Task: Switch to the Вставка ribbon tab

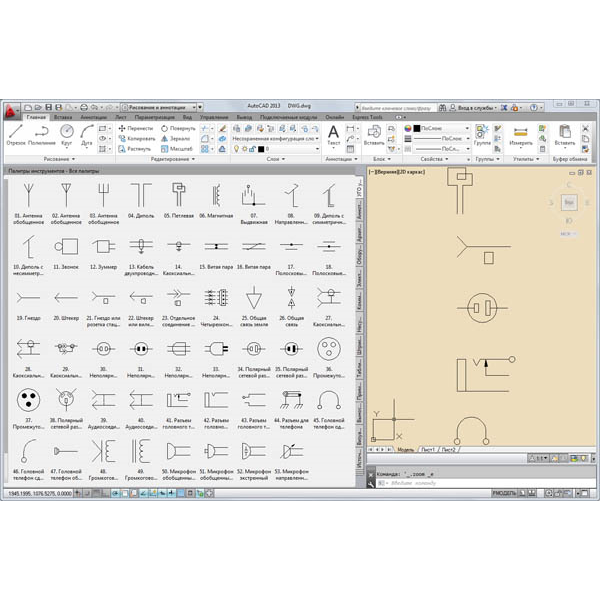Action: [63, 117]
